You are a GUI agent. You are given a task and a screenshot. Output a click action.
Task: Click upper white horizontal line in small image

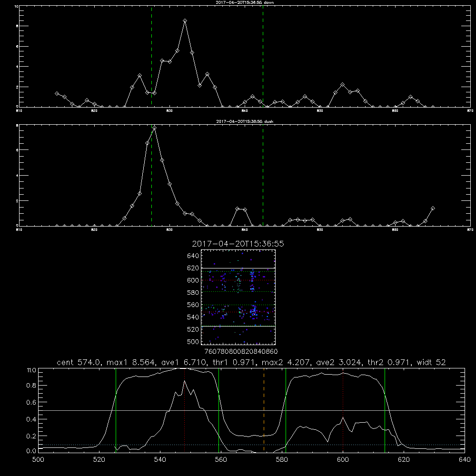tap(238, 268)
